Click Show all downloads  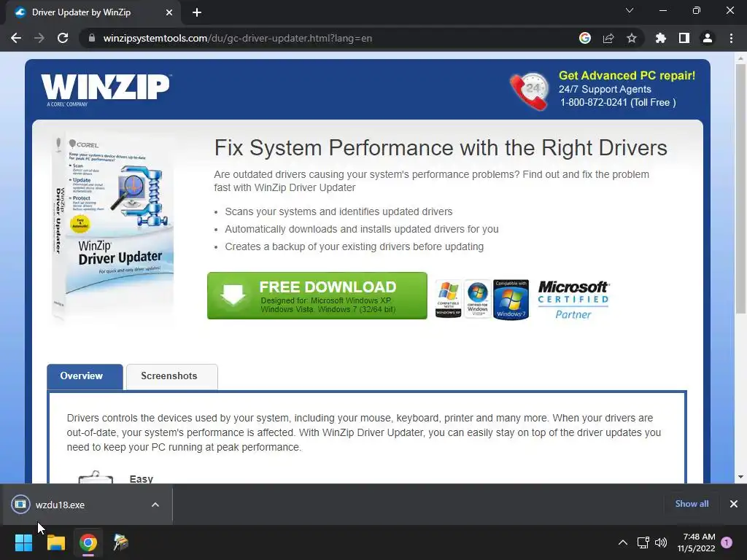click(692, 504)
